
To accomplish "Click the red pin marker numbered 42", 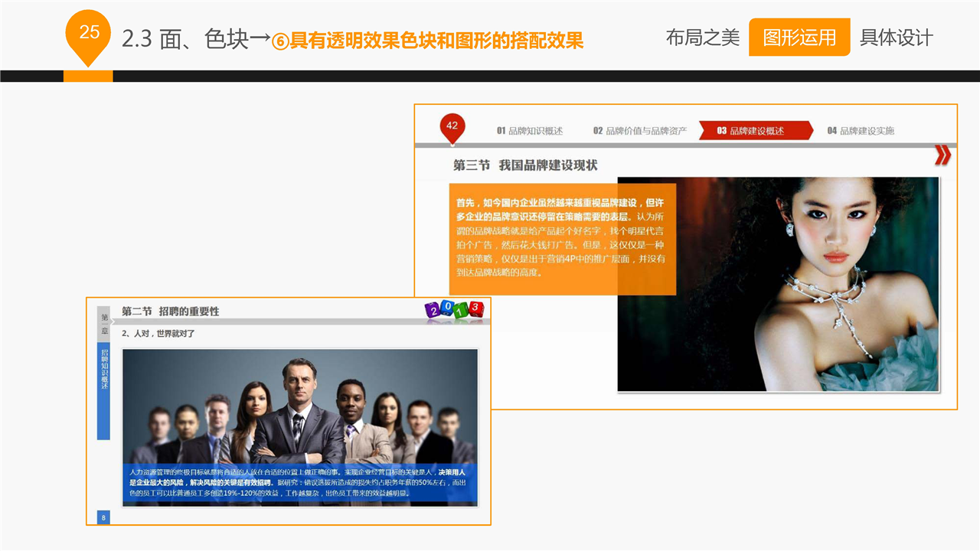I will tap(452, 126).
